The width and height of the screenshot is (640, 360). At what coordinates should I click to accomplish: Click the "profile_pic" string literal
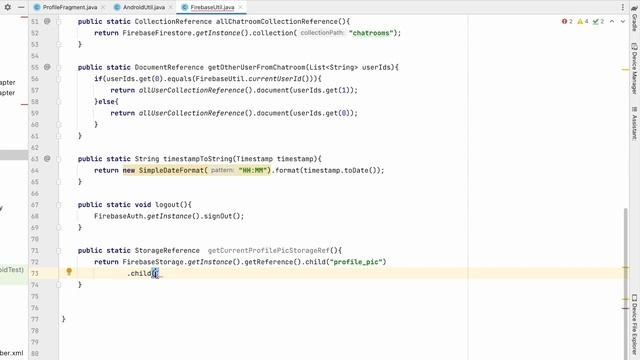[x=356, y=262]
